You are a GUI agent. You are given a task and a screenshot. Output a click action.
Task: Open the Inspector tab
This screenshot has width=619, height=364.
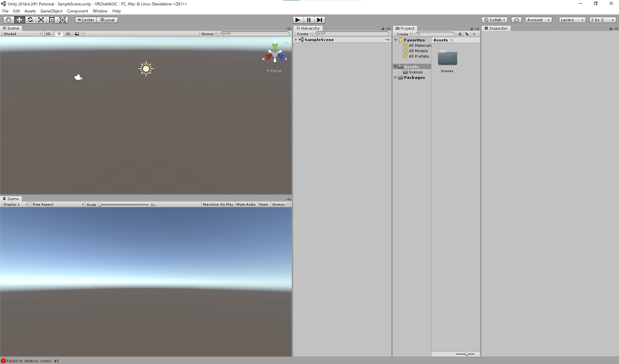(496, 28)
